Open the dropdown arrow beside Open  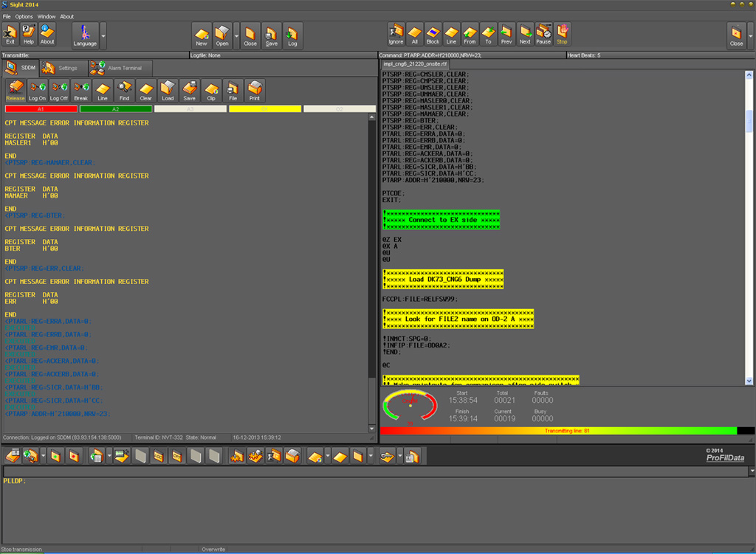[x=236, y=35]
